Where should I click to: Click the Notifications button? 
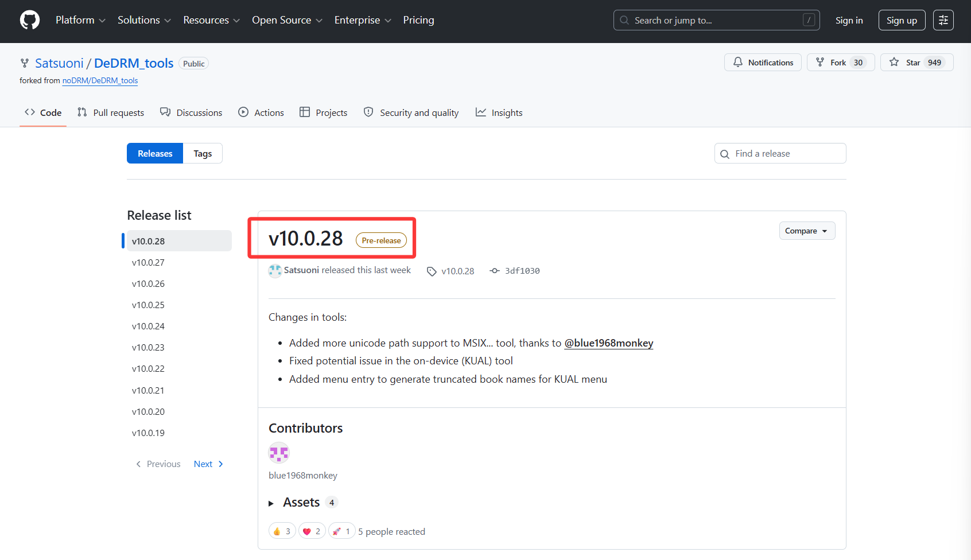pyautogui.click(x=763, y=63)
